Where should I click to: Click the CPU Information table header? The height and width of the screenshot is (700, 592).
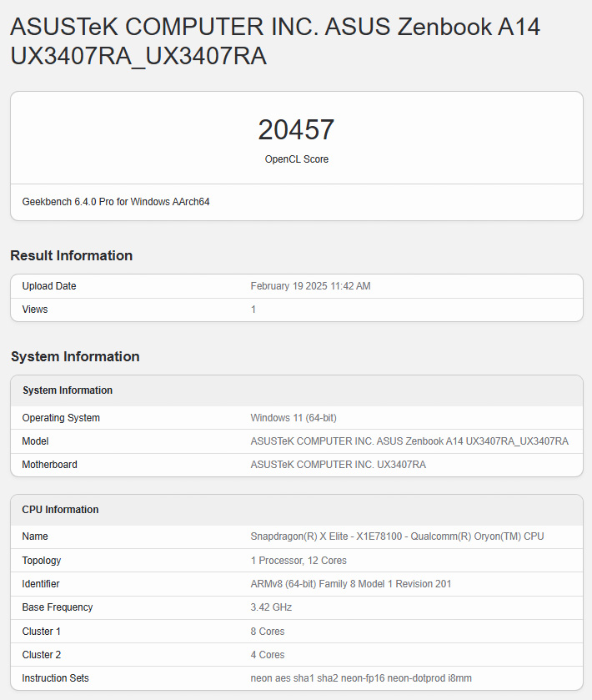click(x=60, y=510)
